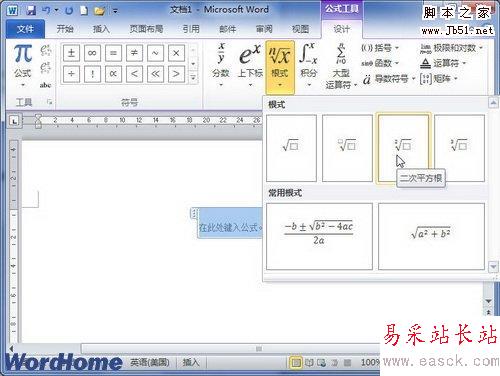Insert the much-less-than symbol
Image resolution: width=500 pixels, height=376 pixels.
point(155,74)
